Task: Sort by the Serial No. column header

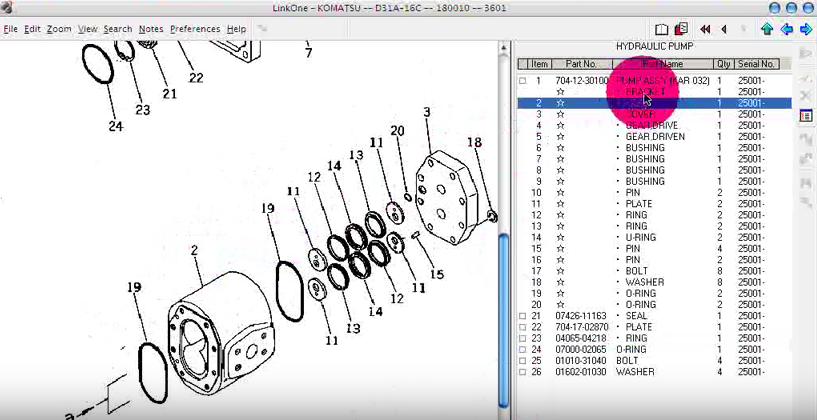Action: pyautogui.click(x=757, y=64)
